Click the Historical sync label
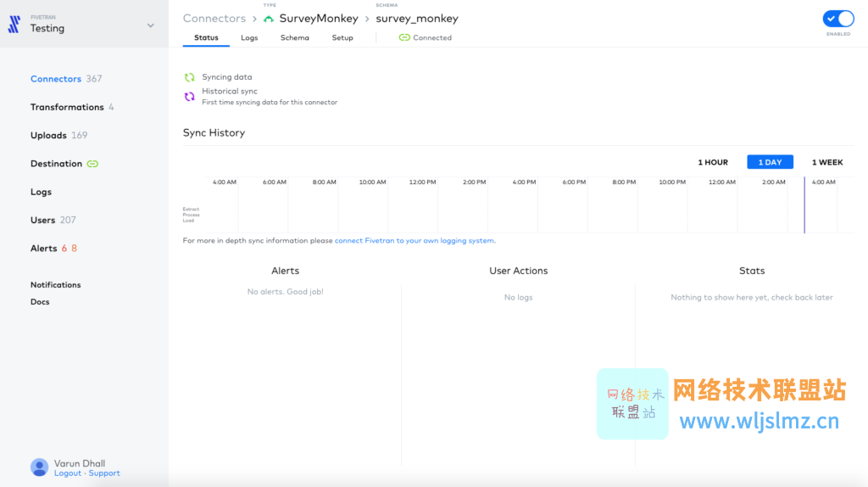The height and width of the screenshot is (487, 868). (x=230, y=91)
